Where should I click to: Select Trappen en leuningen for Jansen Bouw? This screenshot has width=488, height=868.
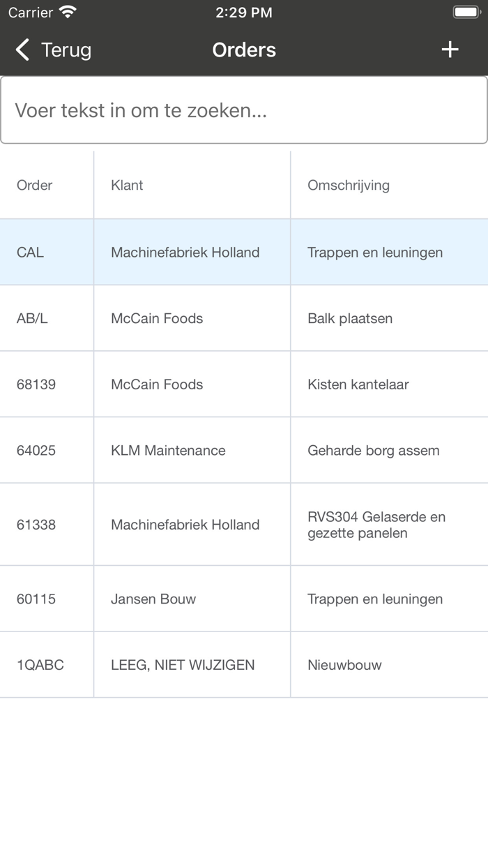point(375,599)
